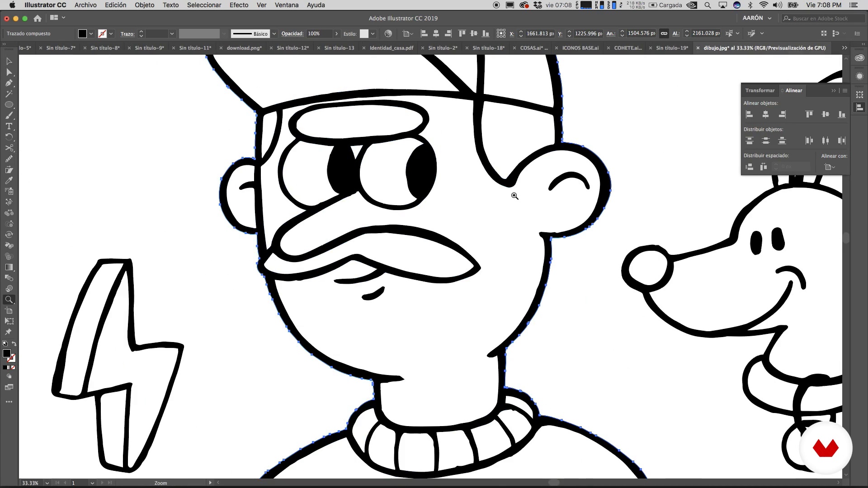Click Horizontal Distribute Left in Alinear panel

pos(809,141)
